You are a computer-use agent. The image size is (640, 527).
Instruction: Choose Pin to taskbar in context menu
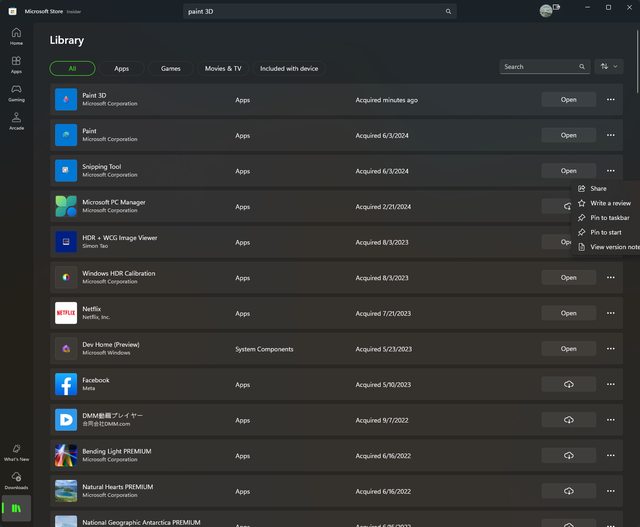pyautogui.click(x=609, y=218)
